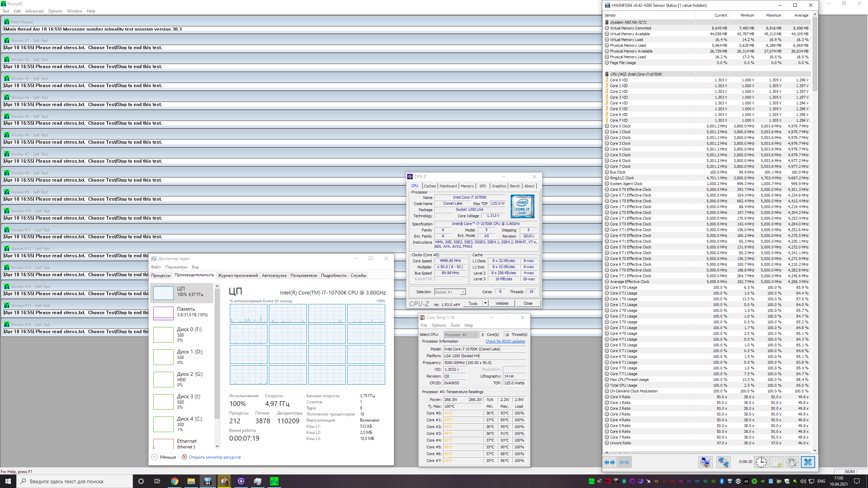Open the HWiNFO sensor settings gear
The image size is (868, 488).
(792, 462)
